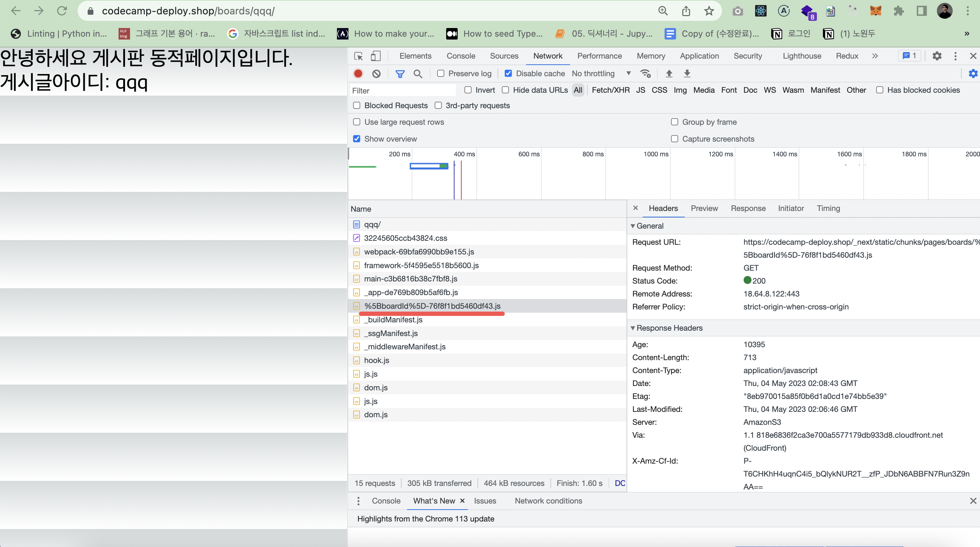
Task: Collapse the Response Headers section
Action: coord(633,328)
